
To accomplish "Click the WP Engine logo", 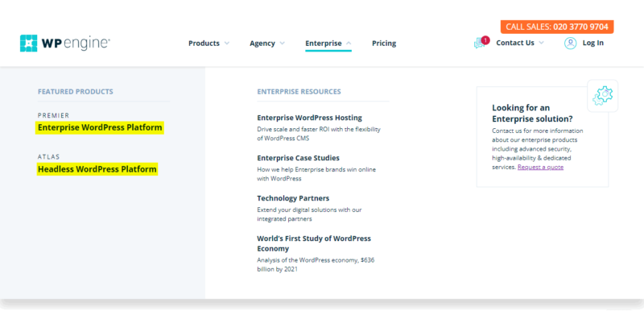I will 65,44.
